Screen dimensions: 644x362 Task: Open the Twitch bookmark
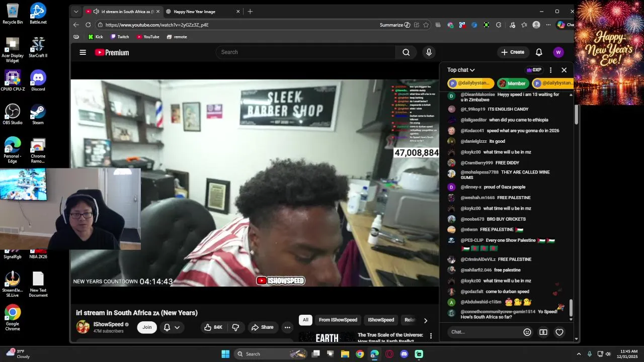(x=120, y=37)
